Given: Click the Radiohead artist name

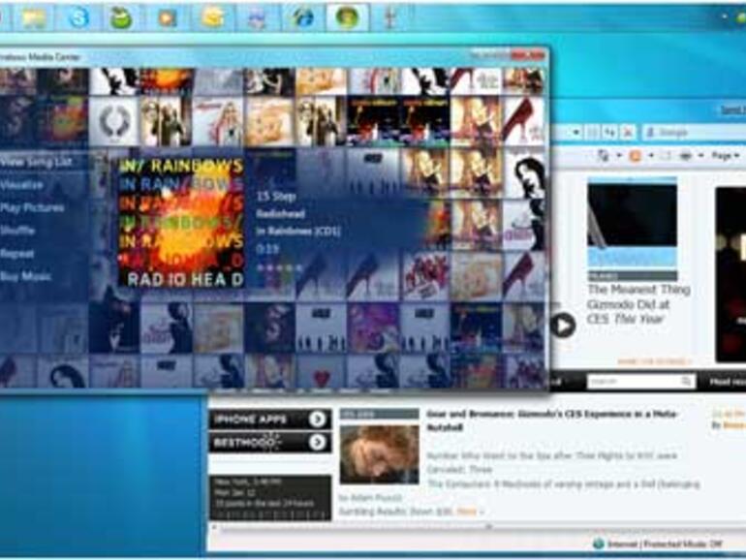Looking at the screenshot, I should point(280,213).
